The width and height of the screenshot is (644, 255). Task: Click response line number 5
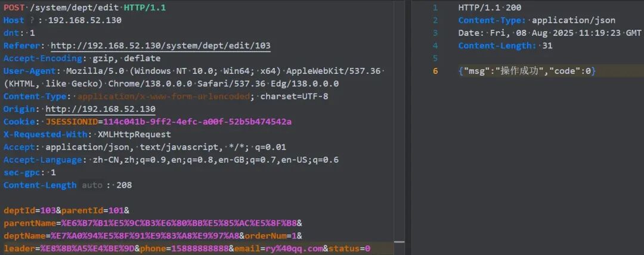435,58
